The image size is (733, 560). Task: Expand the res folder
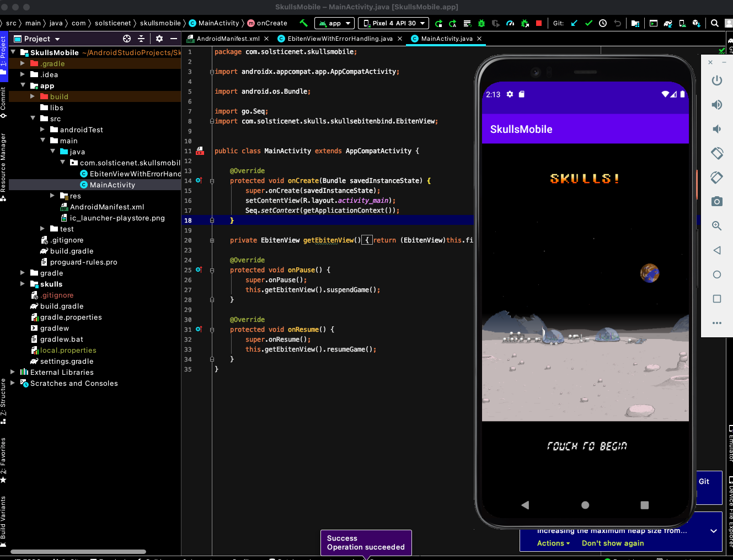52,196
